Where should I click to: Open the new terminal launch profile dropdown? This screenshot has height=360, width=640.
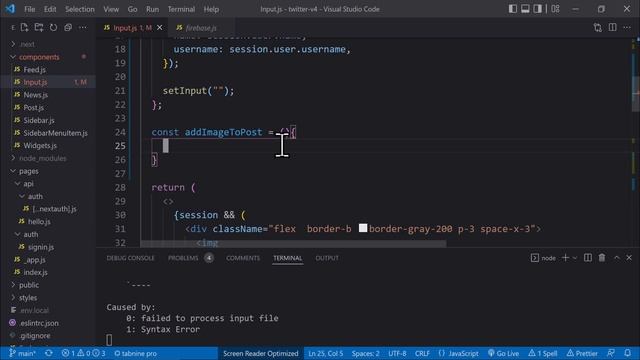(575, 258)
